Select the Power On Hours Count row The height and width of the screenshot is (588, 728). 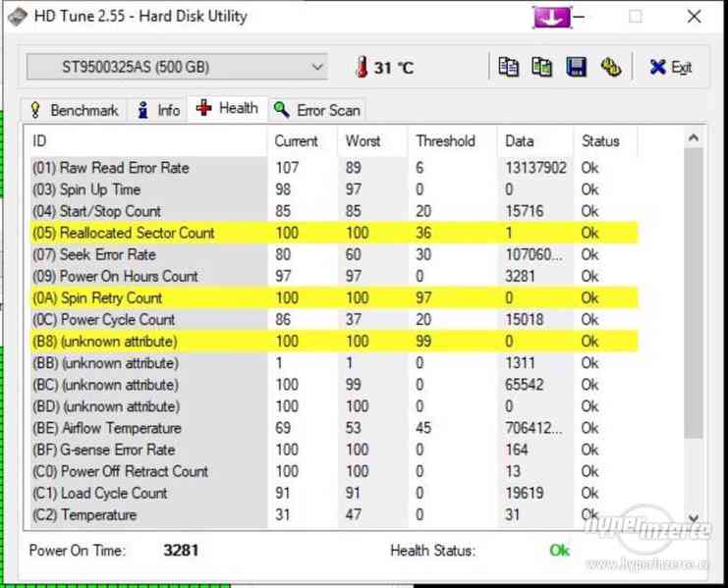pos(334,276)
